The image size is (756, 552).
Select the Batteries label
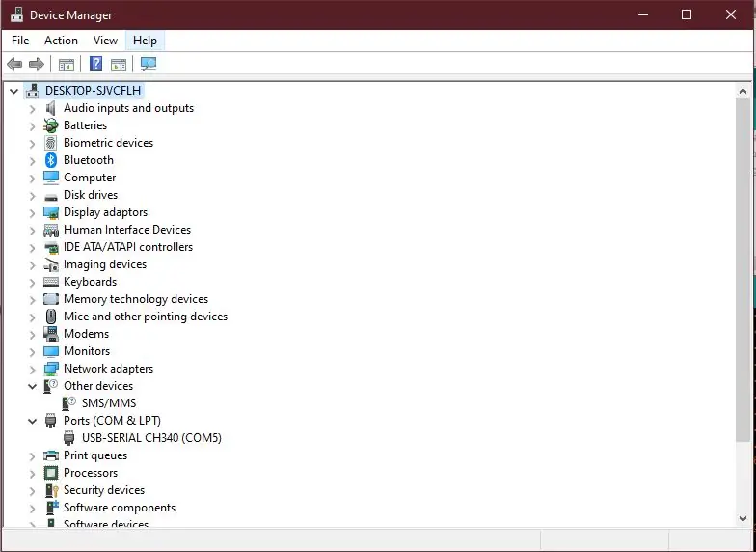coord(85,125)
